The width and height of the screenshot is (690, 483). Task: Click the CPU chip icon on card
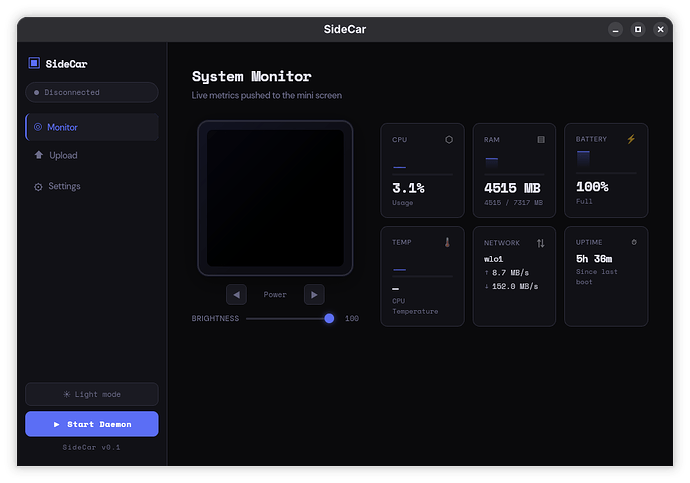tap(449, 140)
